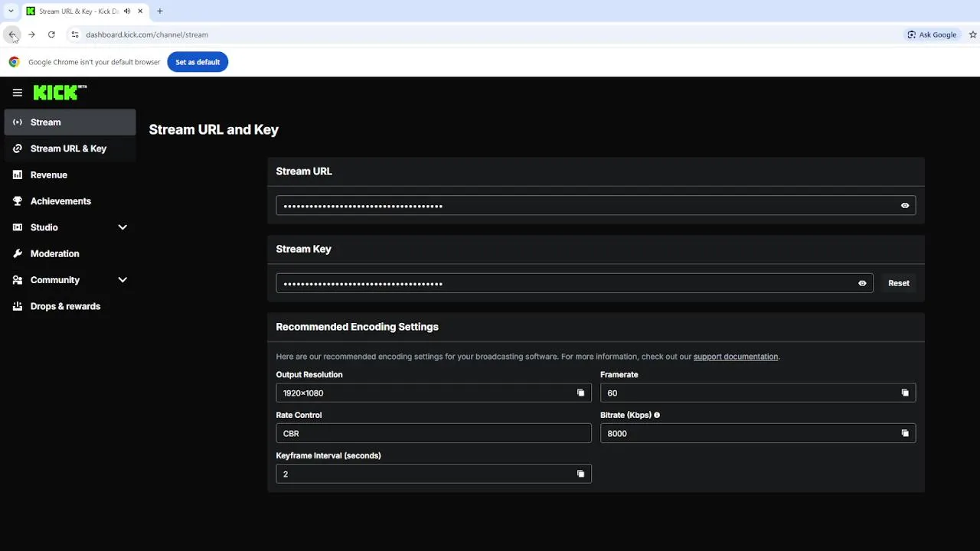The height and width of the screenshot is (551, 980).
Task: Show the hidden Stream Key
Action: [x=862, y=283]
